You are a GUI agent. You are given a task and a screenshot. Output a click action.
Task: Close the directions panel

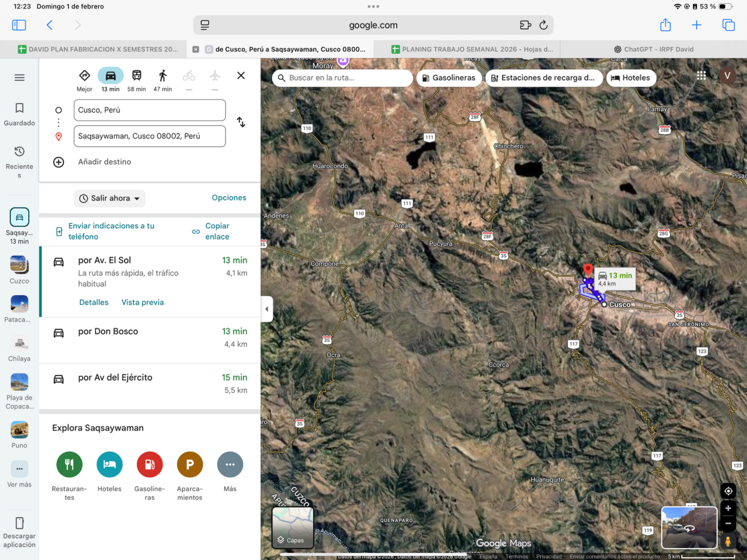pyautogui.click(x=241, y=75)
